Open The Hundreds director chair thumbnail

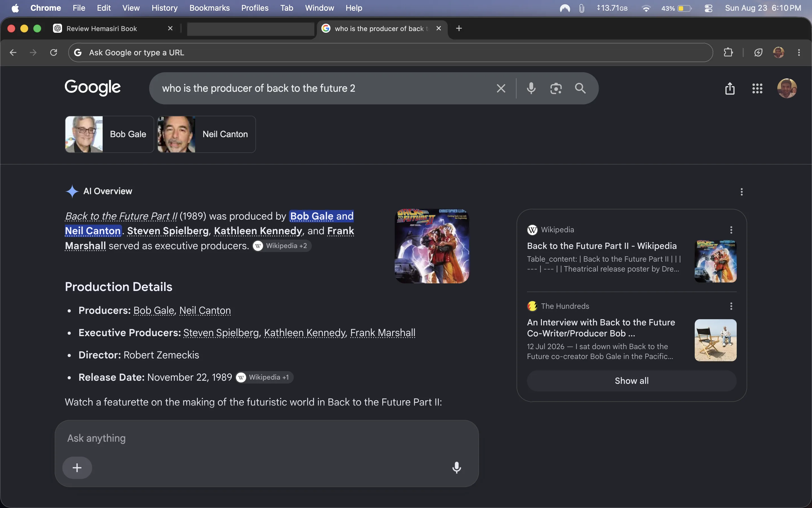pos(715,340)
